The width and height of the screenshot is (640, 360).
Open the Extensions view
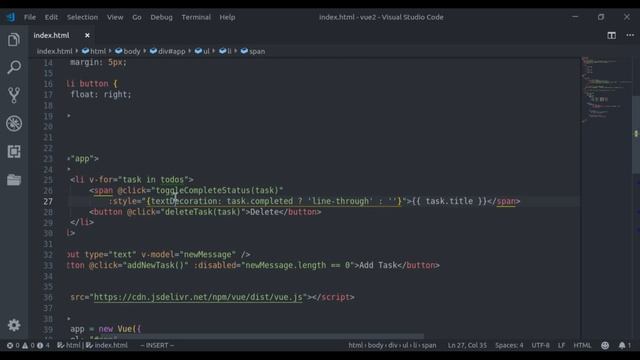click(14, 151)
